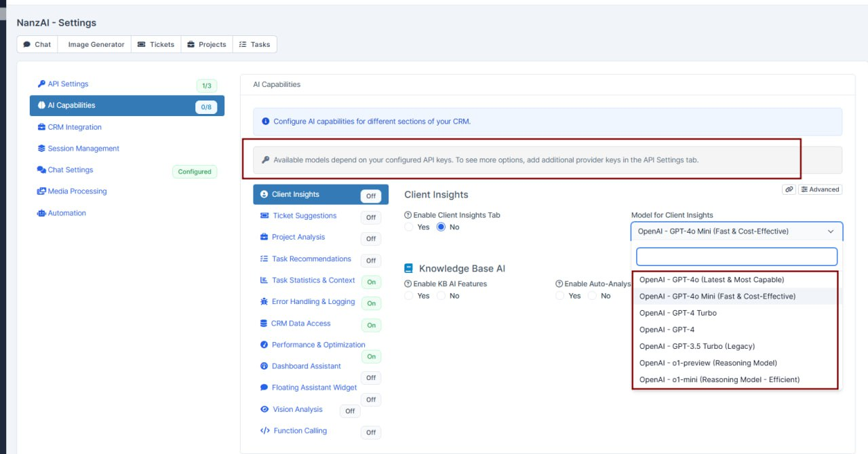Click the key icon beside API Settings
Screen dimensions: 868x454
click(41, 84)
